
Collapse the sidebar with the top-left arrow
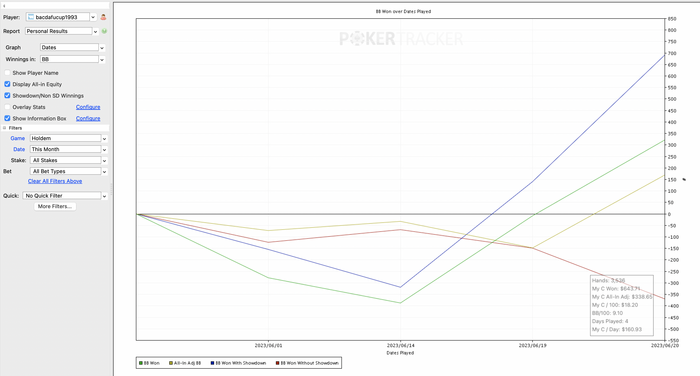point(4,6)
